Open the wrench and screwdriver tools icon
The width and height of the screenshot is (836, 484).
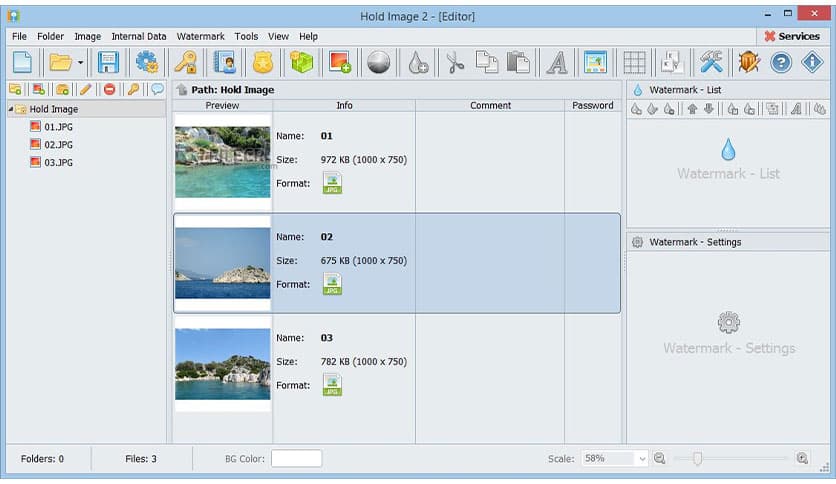click(x=711, y=62)
